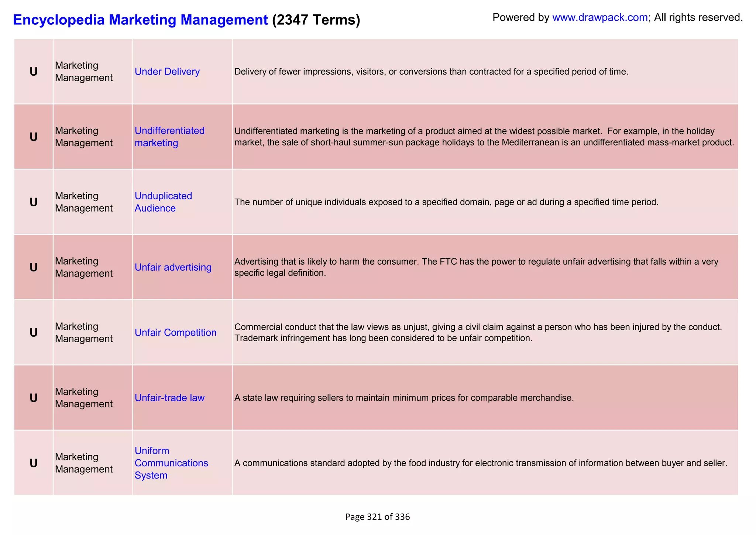
Task: Click the Under Delivery definition text
Action: pos(431,72)
